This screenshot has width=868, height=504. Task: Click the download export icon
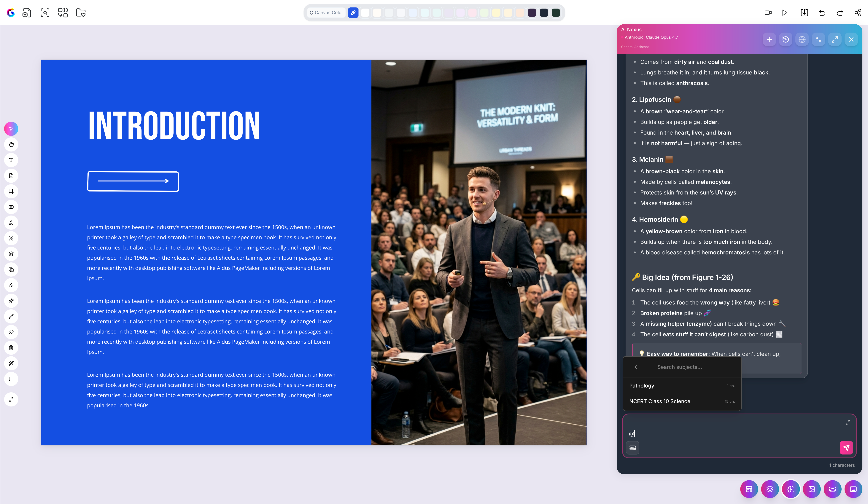(x=804, y=13)
